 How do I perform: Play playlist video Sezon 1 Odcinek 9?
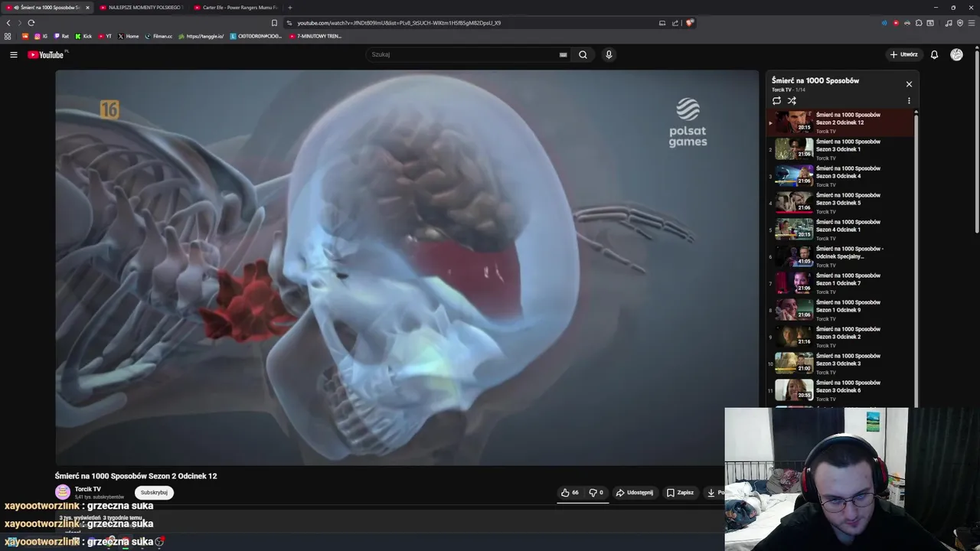click(x=840, y=310)
